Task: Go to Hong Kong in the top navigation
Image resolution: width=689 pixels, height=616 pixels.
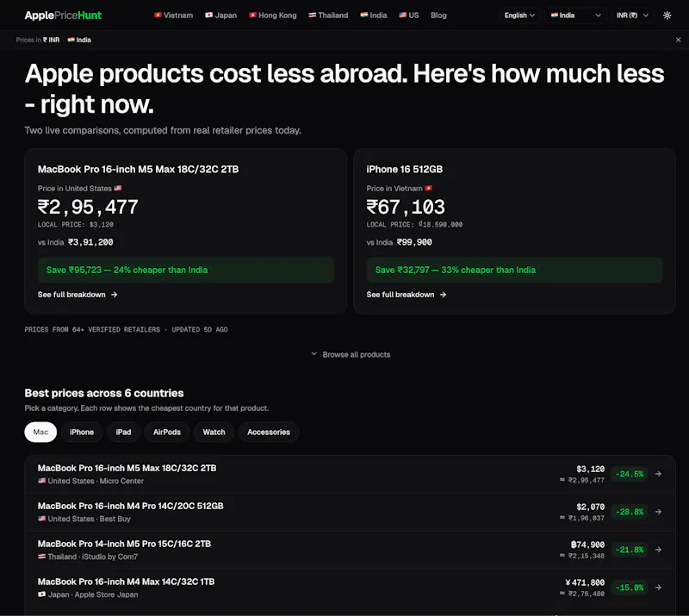Action: point(273,16)
